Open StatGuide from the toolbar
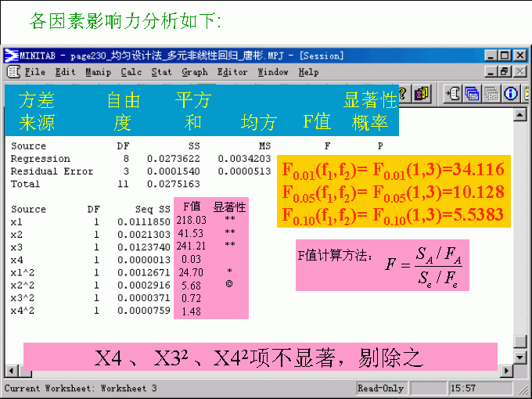The width and height of the screenshot is (532, 399). tap(422, 94)
